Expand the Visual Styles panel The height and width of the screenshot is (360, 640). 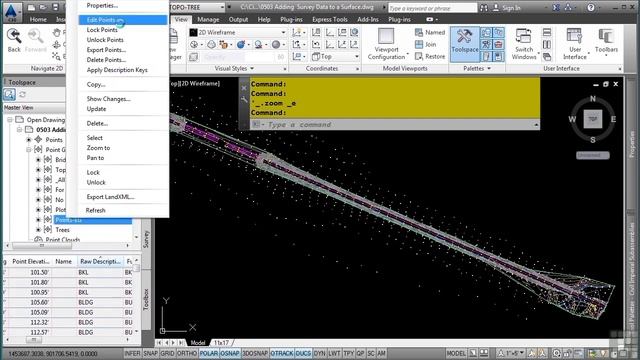(x=234, y=69)
